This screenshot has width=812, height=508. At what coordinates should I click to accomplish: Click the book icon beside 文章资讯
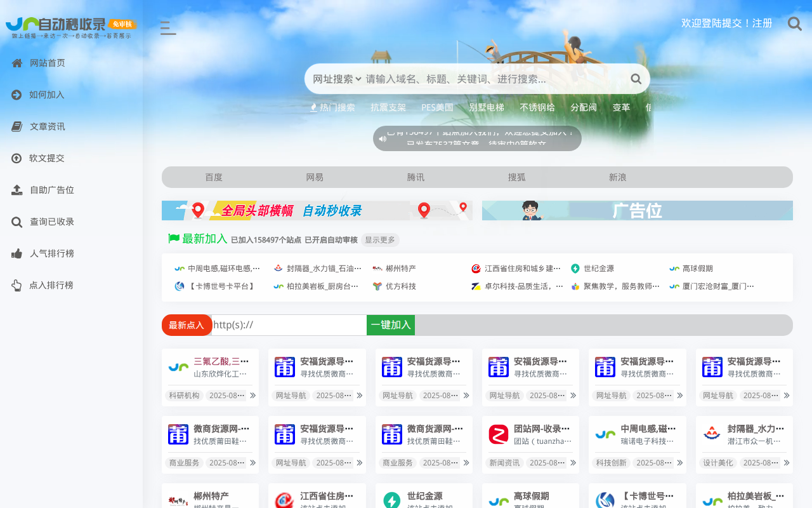[x=17, y=126]
